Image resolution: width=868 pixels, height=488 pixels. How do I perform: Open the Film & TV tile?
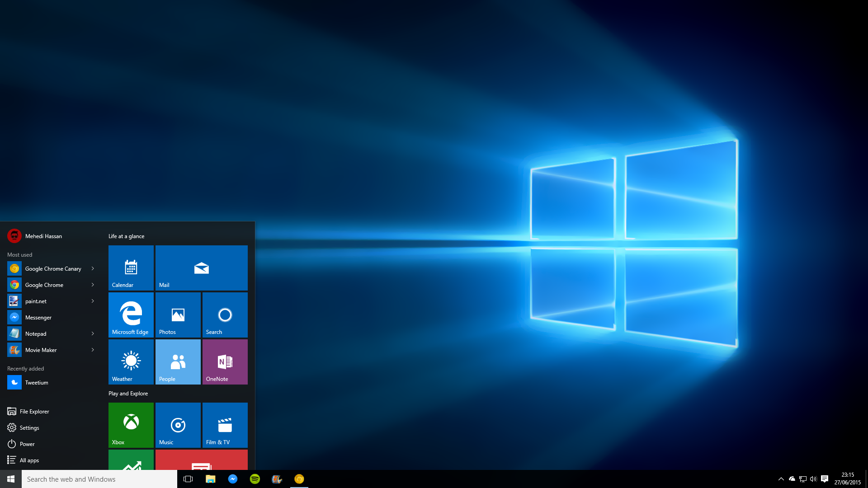225,424
